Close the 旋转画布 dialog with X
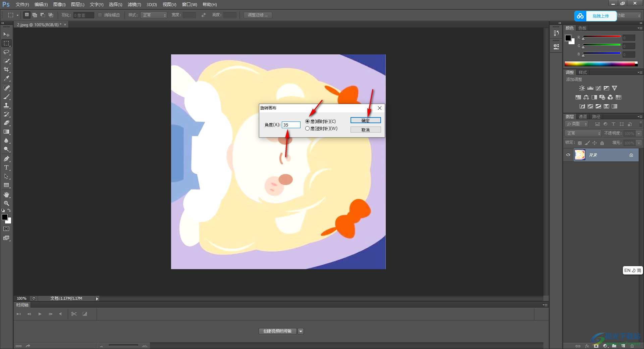The width and height of the screenshot is (644, 349). tap(380, 108)
